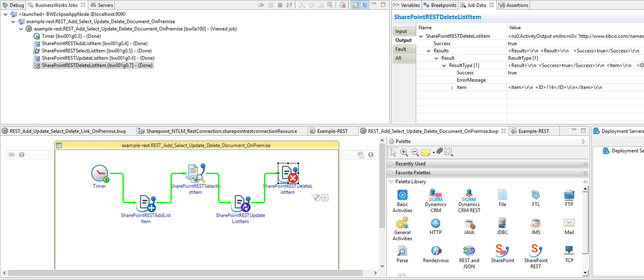Screen dimensions: 644x280
Task: Show the Output section of Job Data
Action: point(405,40)
